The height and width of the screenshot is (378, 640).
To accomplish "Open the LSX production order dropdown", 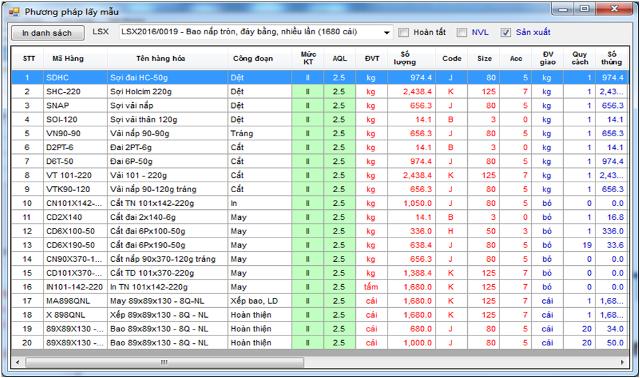I will pyautogui.click(x=386, y=32).
